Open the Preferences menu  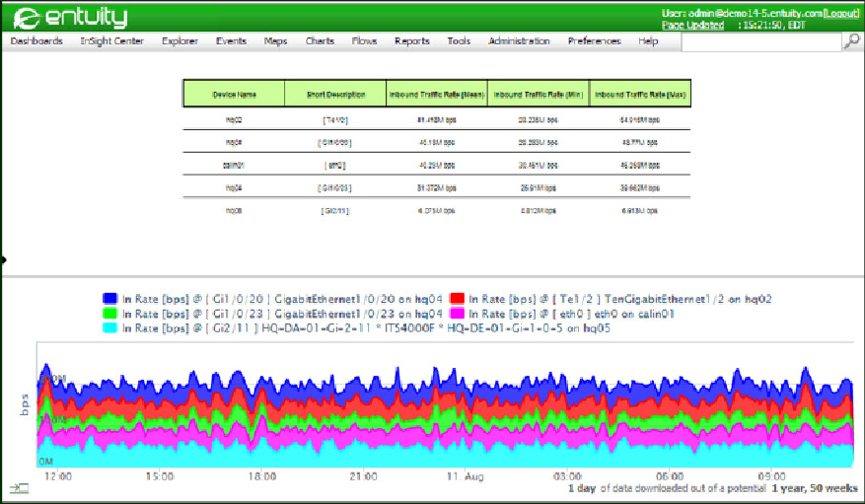[x=594, y=40]
